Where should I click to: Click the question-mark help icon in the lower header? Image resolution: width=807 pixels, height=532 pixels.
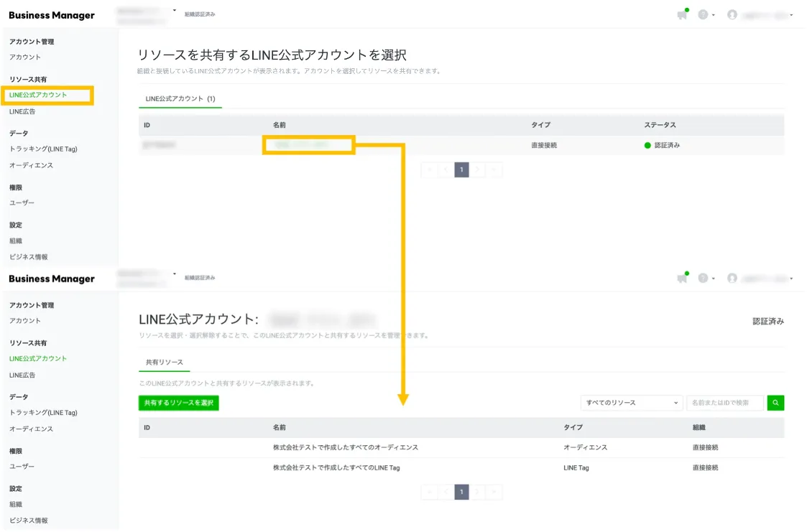(703, 279)
